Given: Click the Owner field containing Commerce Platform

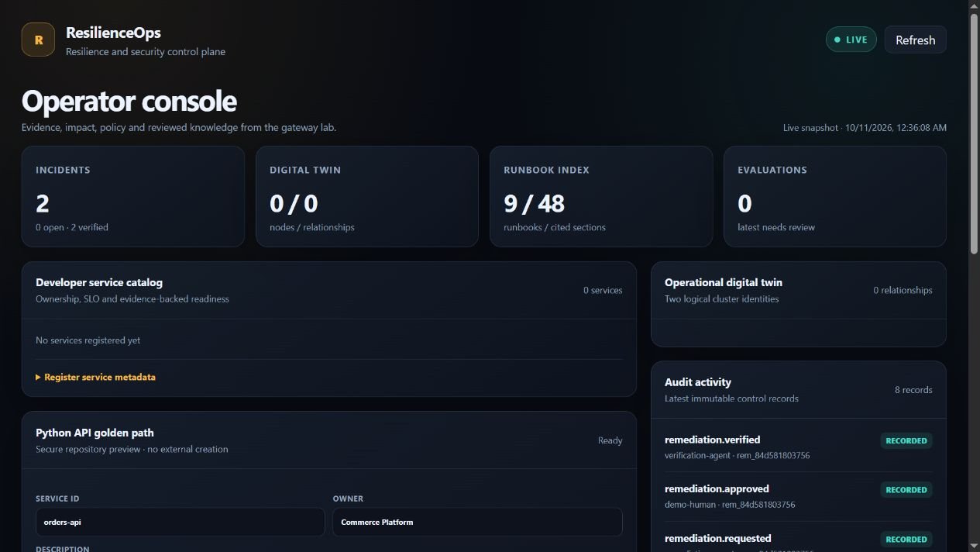Looking at the screenshot, I should click(x=477, y=522).
